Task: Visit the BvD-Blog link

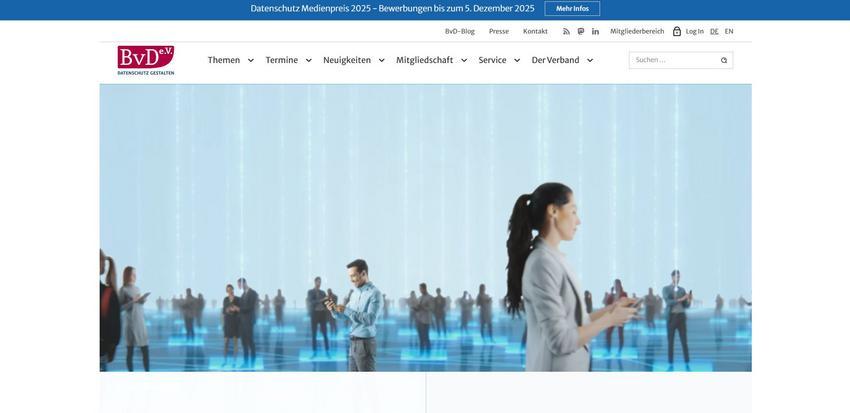Action: tap(460, 31)
